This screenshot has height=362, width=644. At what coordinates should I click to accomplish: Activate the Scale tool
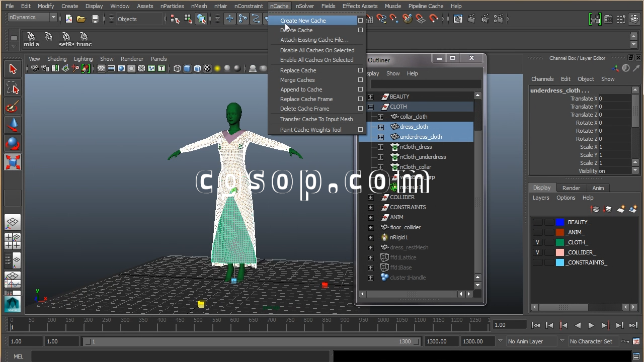coord(13,162)
